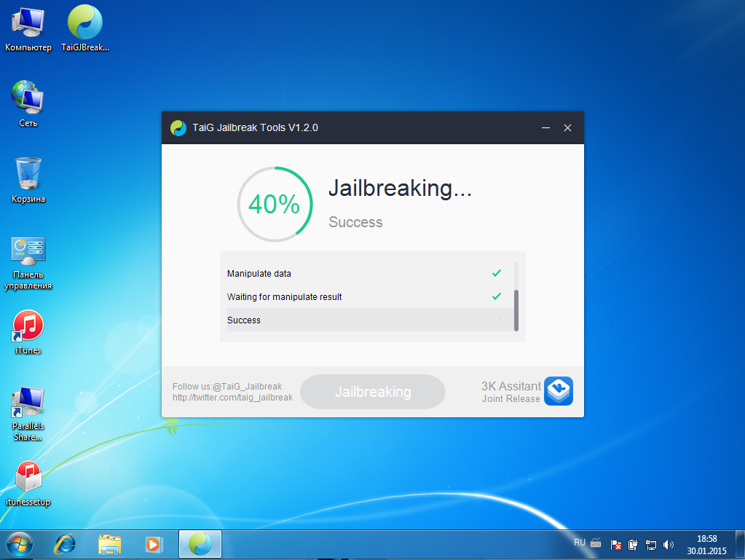This screenshot has height=560, width=745.
Task: Open the Сеть network icon
Action: 28,98
